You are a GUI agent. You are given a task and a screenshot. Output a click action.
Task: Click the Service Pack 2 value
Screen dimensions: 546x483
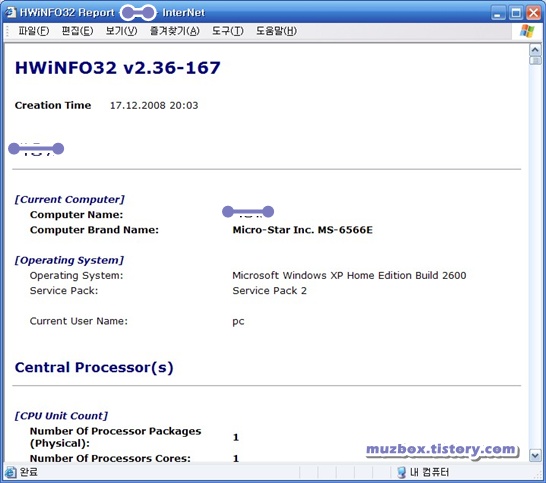coord(270,290)
